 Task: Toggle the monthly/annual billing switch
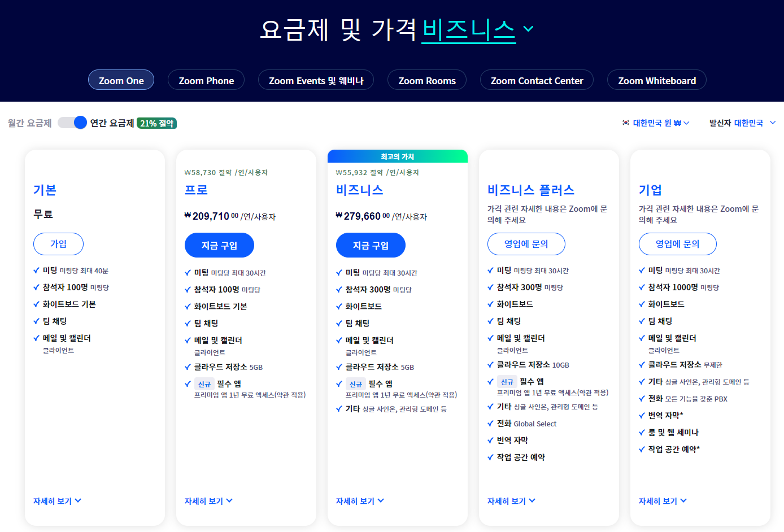(x=72, y=123)
